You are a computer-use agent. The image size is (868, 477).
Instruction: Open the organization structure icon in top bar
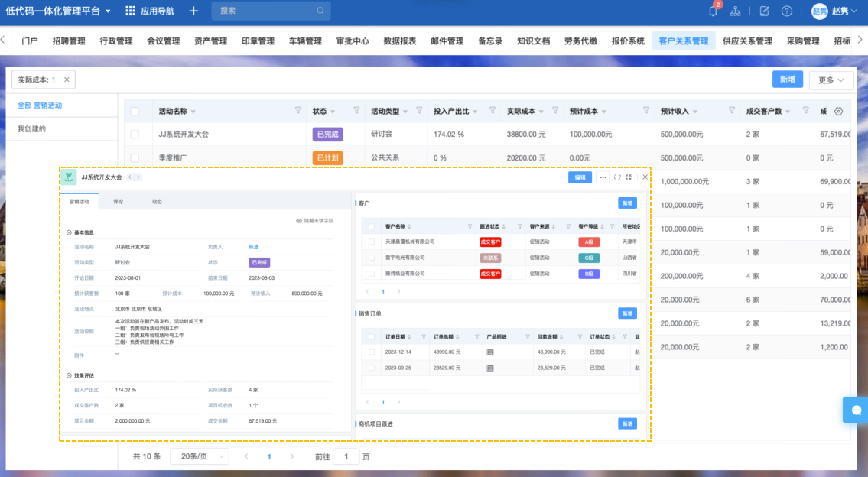point(735,11)
